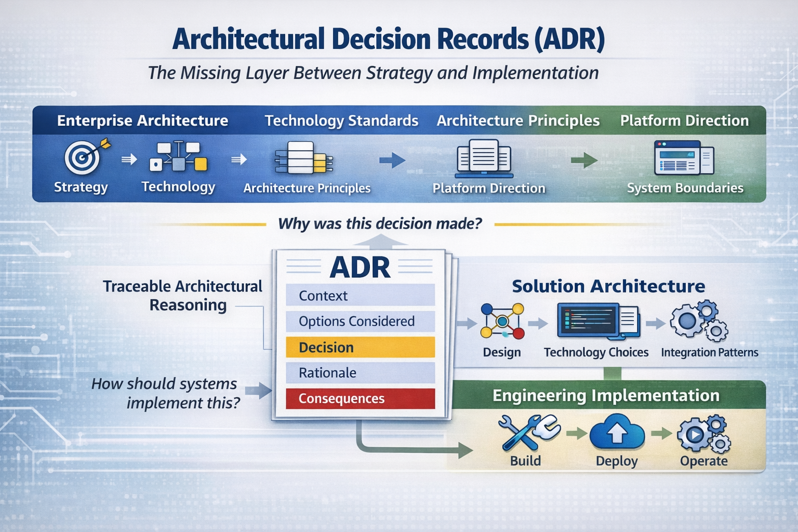
Task: Click the Engineering Implementation green header
Action: coord(606,395)
